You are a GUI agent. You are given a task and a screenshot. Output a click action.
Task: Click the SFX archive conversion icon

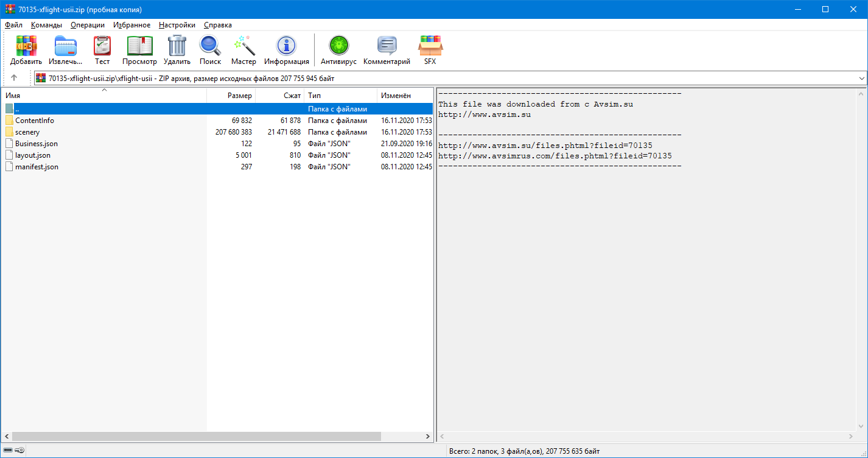pyautogui.click(x=430, y=50)
